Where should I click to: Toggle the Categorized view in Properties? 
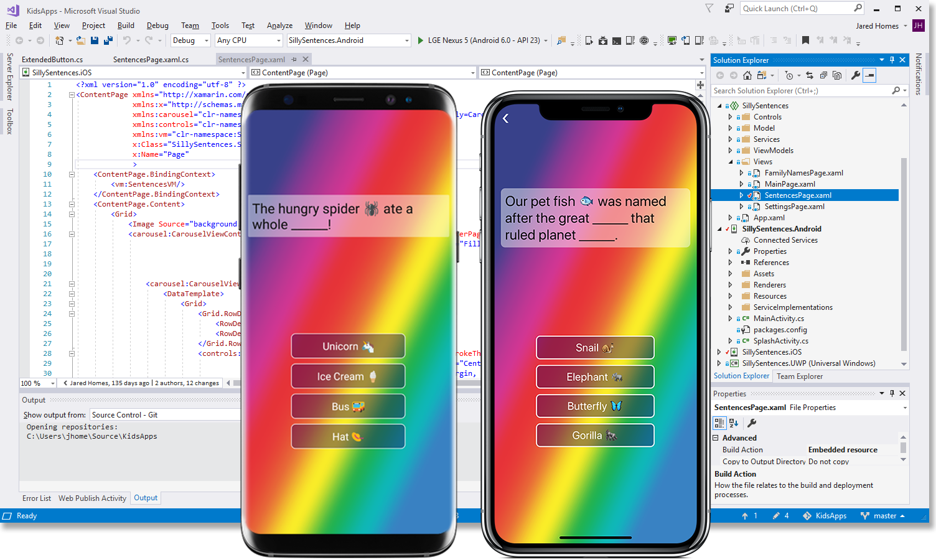[719, 423]
